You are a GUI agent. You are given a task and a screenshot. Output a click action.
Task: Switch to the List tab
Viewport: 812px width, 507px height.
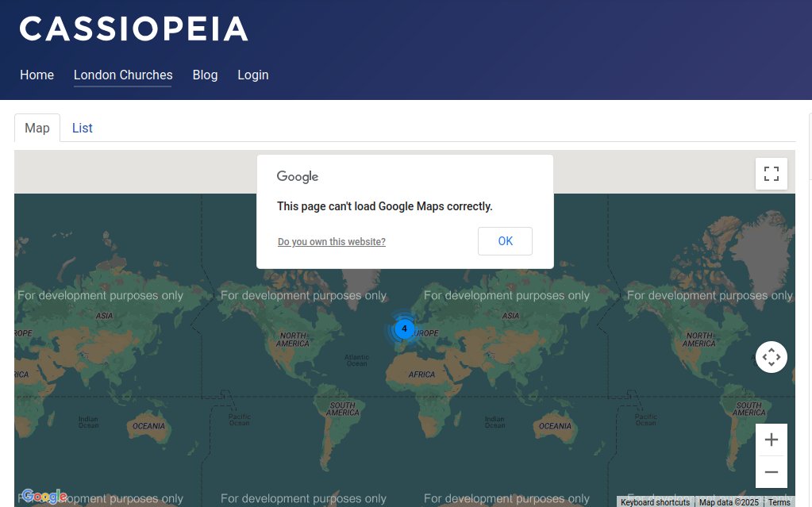click(82, 128)
